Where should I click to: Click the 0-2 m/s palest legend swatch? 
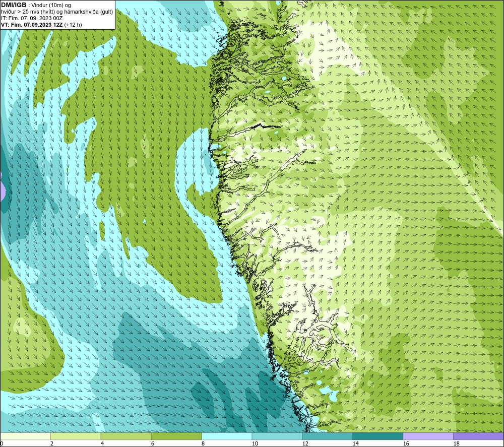pos(25,436)
